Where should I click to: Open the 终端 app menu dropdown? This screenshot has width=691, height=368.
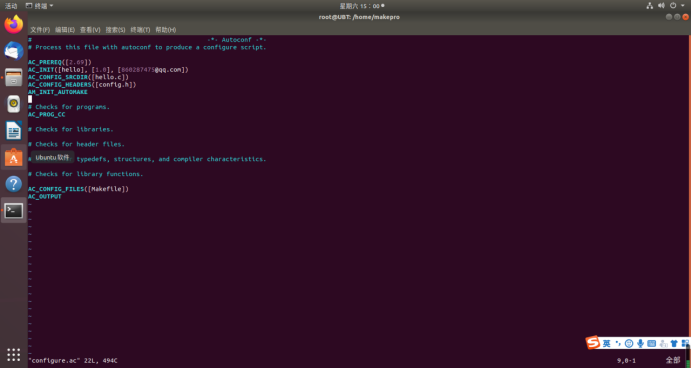pyautogui.click(x=40, y=6)
